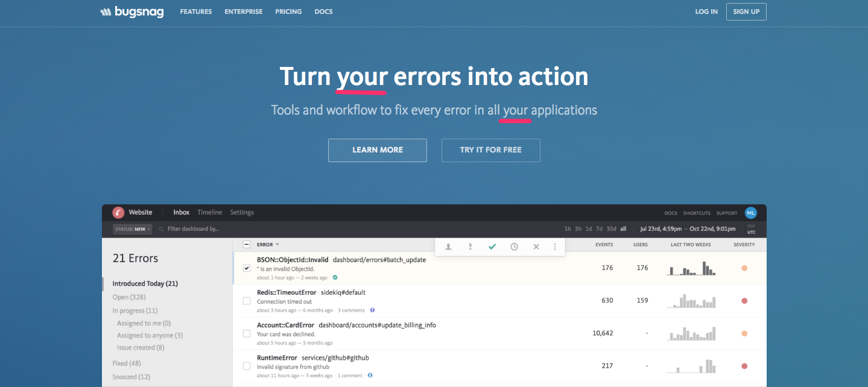Select Fixed (48) in the sidebar
Image resolution: width=868 pixels, height=387 pixels.
click(127, 363)
